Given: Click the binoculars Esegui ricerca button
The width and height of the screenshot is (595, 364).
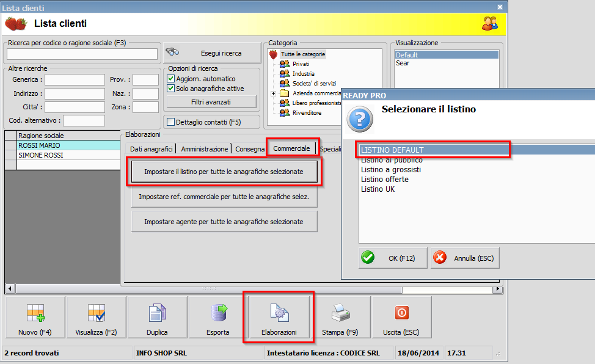Looking at the screenshot, I should tap(212, 53).
